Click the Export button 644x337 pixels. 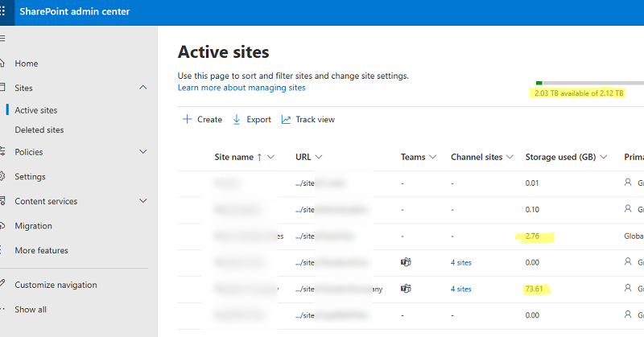coord(252,120)
